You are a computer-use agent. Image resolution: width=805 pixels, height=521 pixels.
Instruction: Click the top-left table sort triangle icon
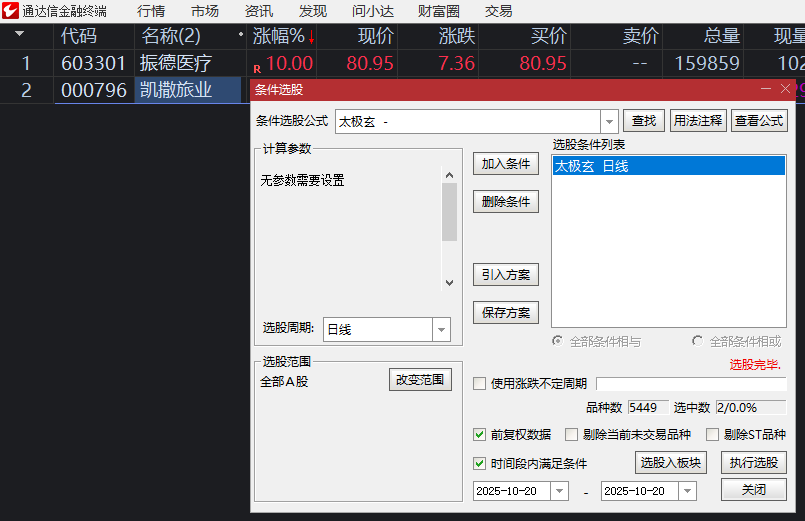pos(20,34)
